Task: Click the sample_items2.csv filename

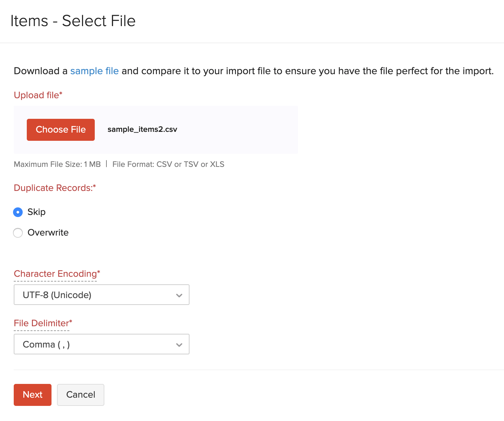Action: (142, 129)
